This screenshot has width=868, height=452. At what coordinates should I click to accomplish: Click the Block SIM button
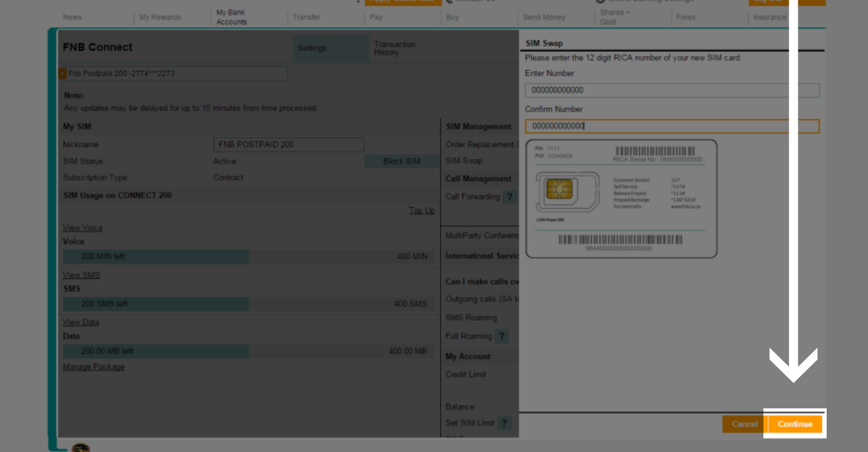(401, 161)
